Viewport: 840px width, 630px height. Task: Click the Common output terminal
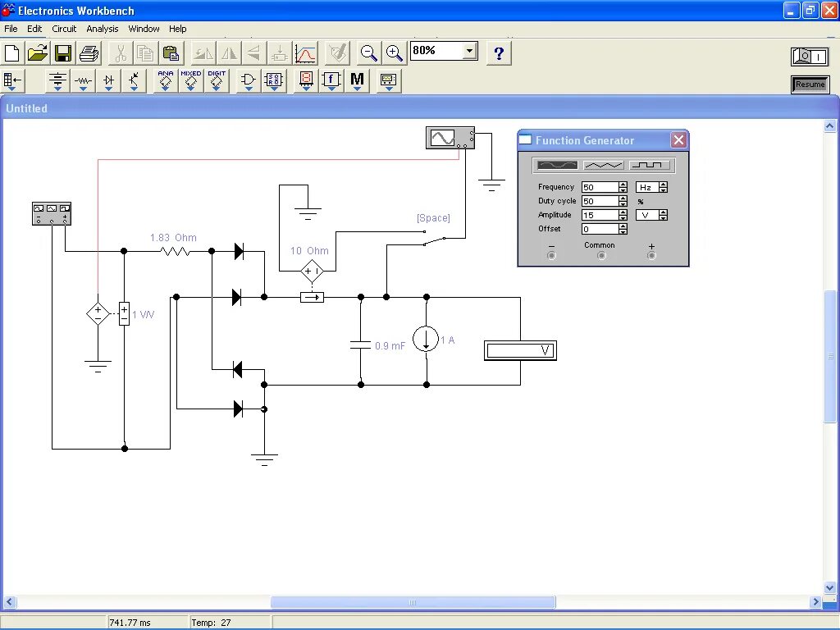click(601, 256)
